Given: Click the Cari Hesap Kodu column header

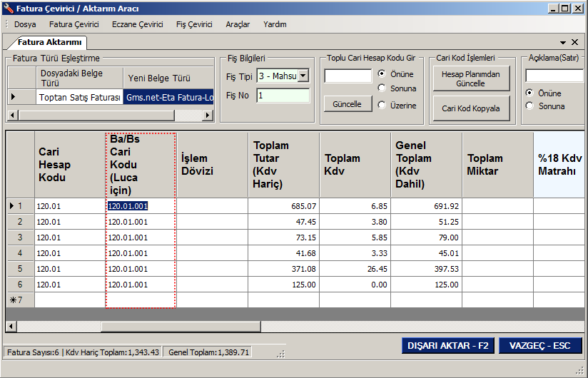Looking at the screenshot, I should click(x=70, y=165).
